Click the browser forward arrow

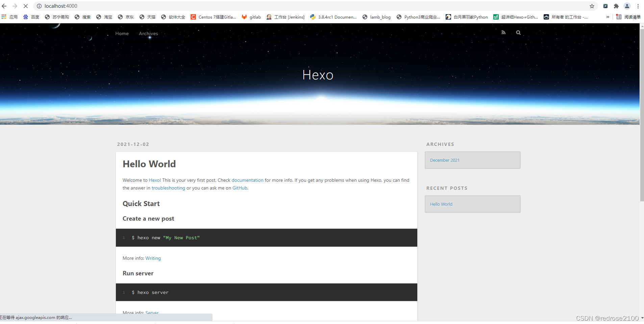point(15,6)
